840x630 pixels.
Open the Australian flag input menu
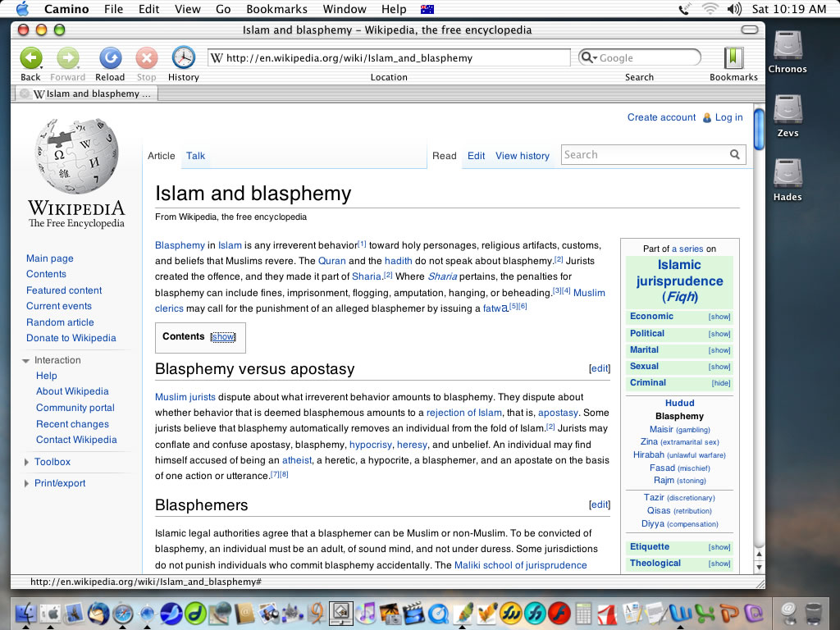(x=427, y=9)
